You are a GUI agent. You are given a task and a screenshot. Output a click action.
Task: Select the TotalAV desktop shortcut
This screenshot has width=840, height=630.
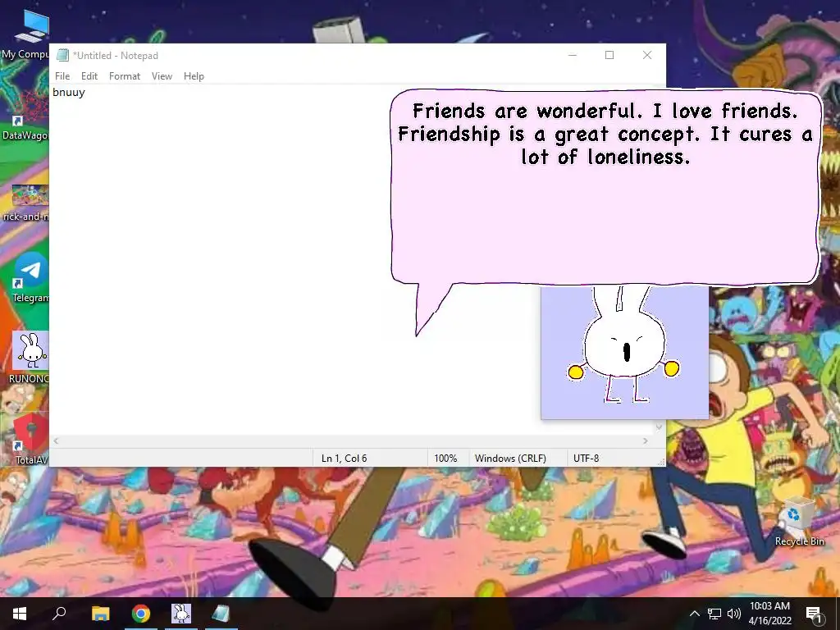[x=30, y=440]
